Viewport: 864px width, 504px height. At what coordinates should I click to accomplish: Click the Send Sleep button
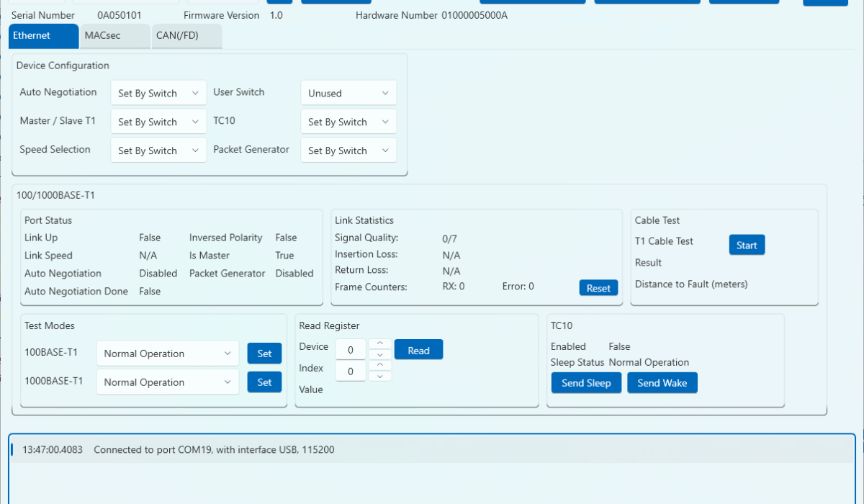coord(586,383)
